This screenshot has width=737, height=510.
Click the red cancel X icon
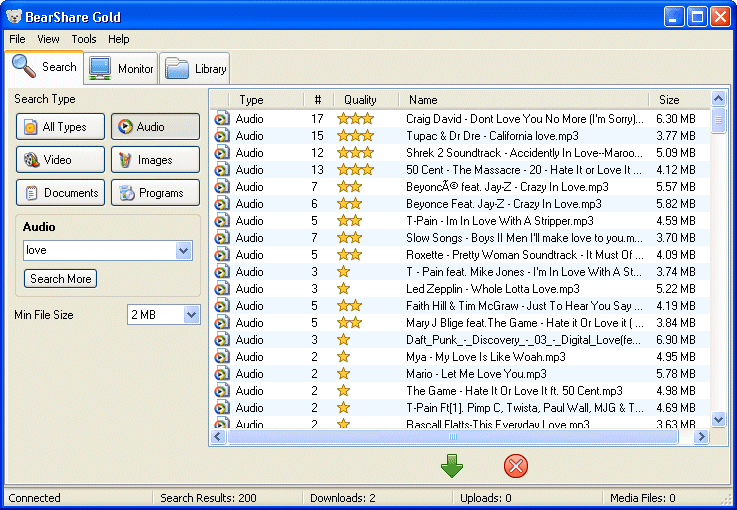coord(516,466)
